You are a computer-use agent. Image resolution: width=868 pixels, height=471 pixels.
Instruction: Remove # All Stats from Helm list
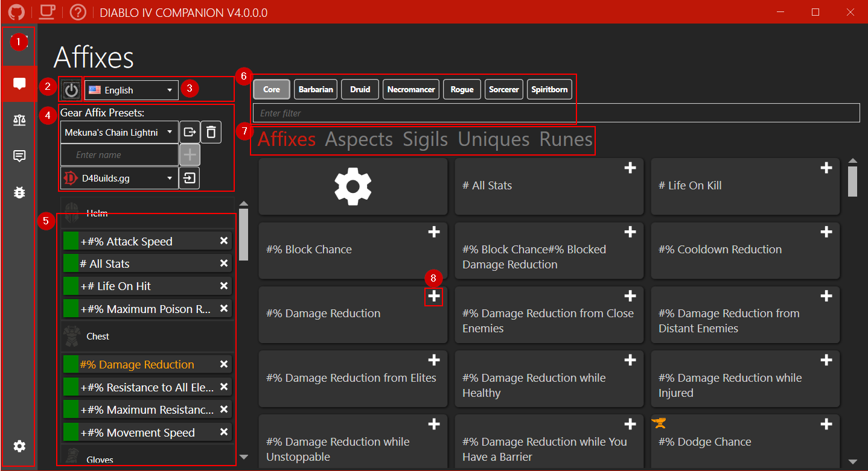pos(223,264)
